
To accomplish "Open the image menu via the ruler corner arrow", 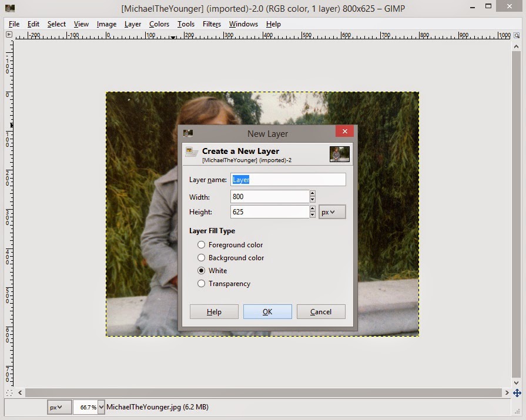I will tap(8, 35).
